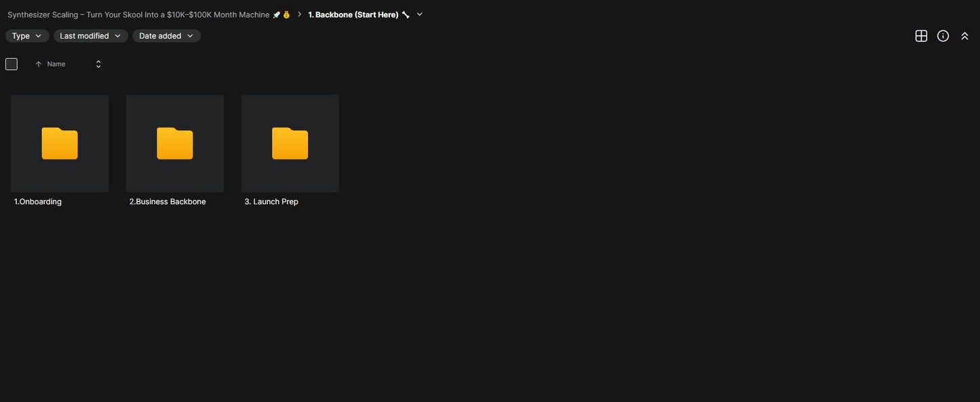Open the dropdown chevron after Backbone (Start Here)
The height and width of the screenshot is (402, 980).
click(419, 14)
